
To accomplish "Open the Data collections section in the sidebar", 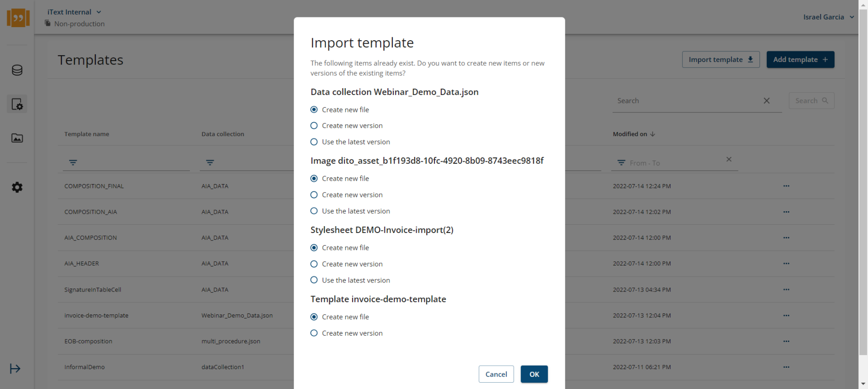I will tap(17, 70).
